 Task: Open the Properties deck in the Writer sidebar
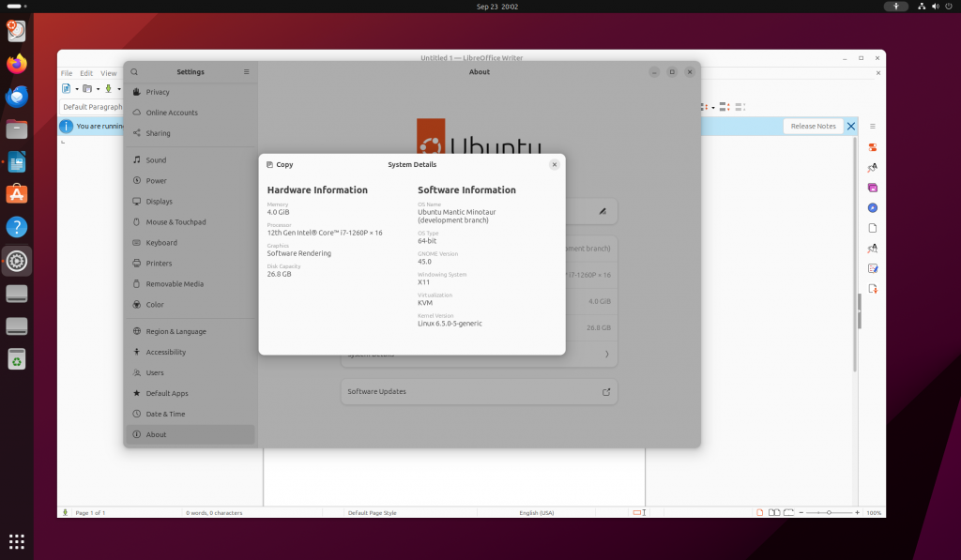872,147
